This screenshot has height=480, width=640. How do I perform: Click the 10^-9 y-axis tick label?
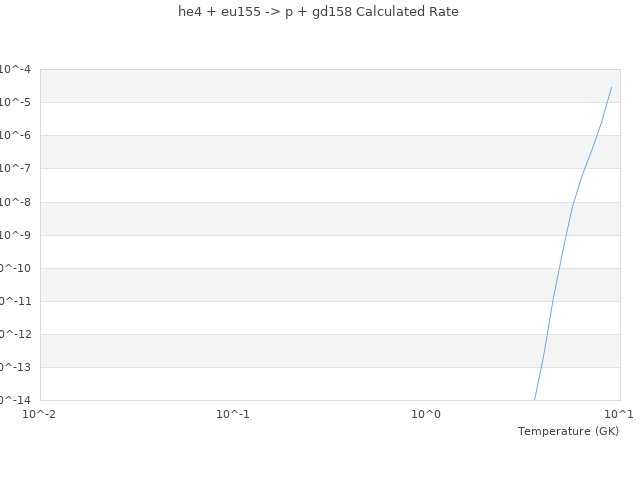point(15,235)
